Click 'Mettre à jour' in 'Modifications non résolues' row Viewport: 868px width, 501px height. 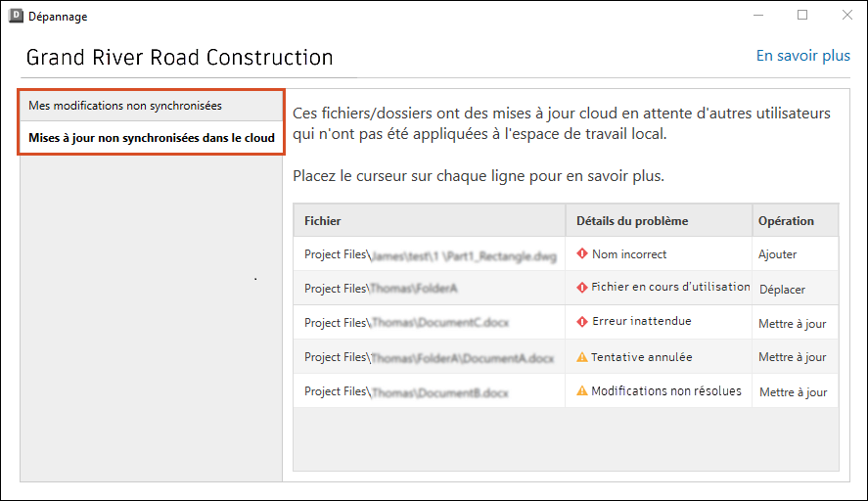[x=794, y=392]
